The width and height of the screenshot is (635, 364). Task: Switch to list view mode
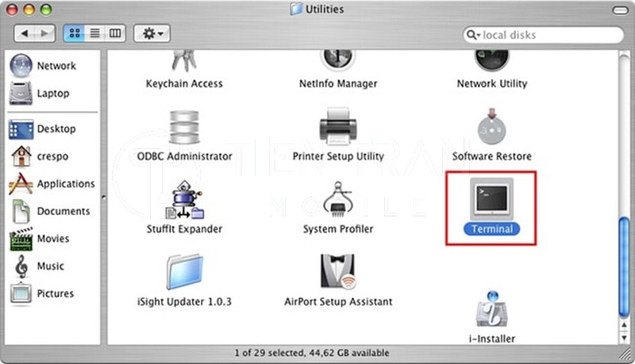point(94,33)
